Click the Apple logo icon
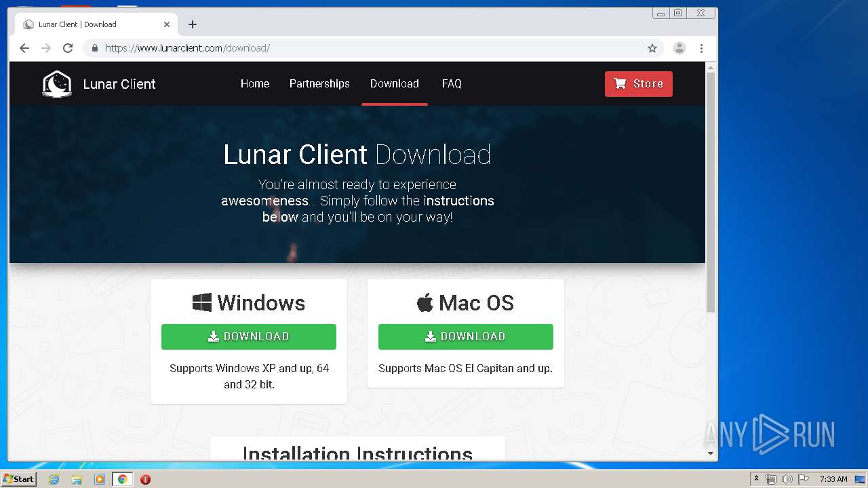 pyautogui.click(x=425, y=302)
